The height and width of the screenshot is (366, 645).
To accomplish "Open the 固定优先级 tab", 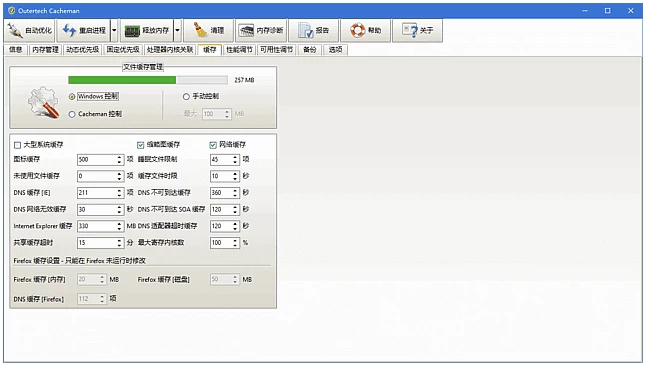I will coord(123,50).
